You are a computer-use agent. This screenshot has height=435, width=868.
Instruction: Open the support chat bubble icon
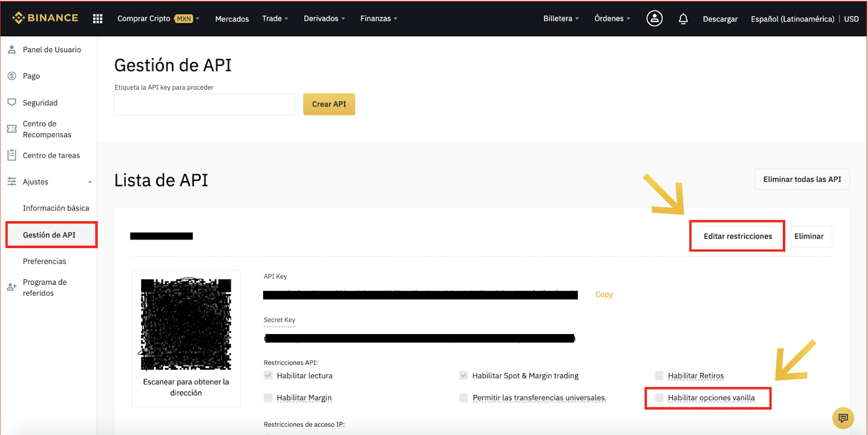point(843,418)
